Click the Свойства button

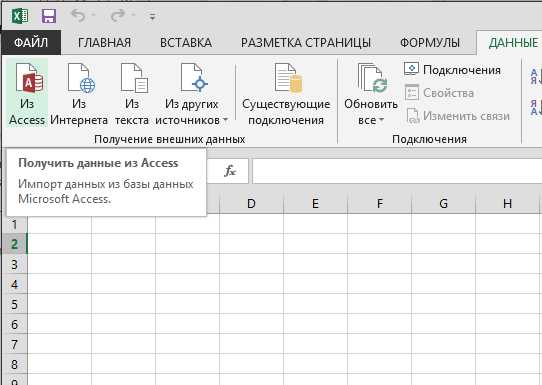(x=439, y=93)
